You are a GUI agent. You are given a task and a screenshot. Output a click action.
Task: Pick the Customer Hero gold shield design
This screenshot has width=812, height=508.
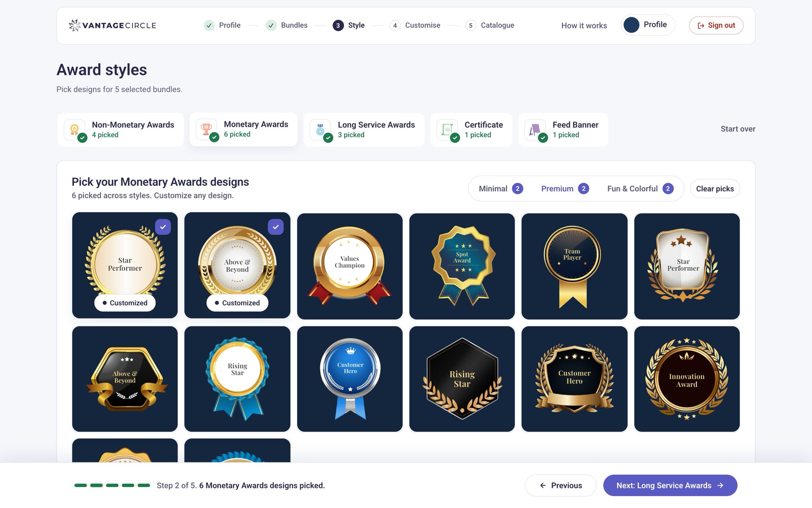[574, 379]
